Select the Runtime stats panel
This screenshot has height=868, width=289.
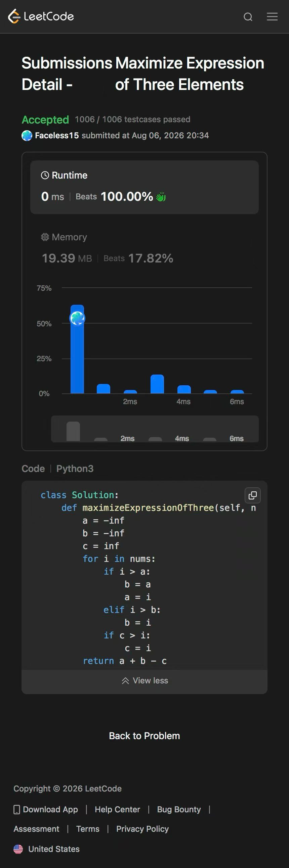(x=144, y=187)
